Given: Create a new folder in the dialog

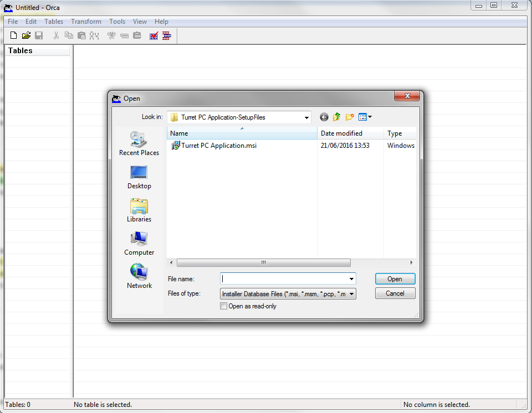Looking at the screenshot, I should [350, 117].
